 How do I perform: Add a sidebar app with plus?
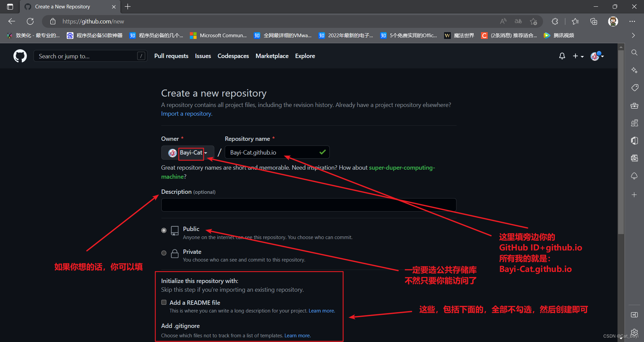click(634, 195)
